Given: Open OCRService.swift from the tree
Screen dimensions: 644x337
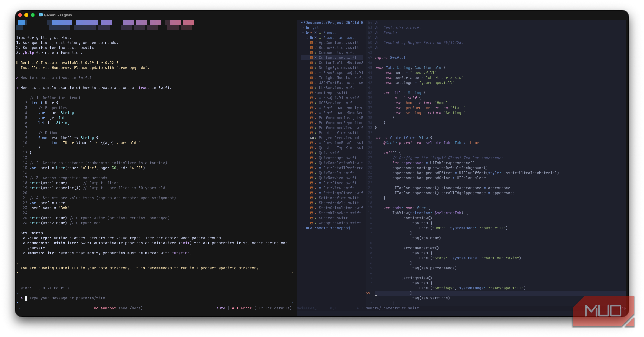Looking at the screenshot, I should point(336,103).
